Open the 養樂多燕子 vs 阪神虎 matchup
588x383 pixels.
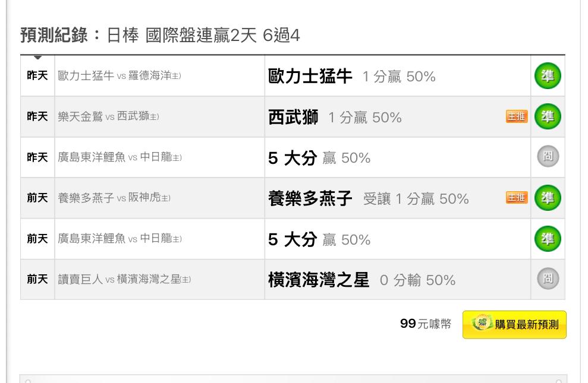point(114,198)
